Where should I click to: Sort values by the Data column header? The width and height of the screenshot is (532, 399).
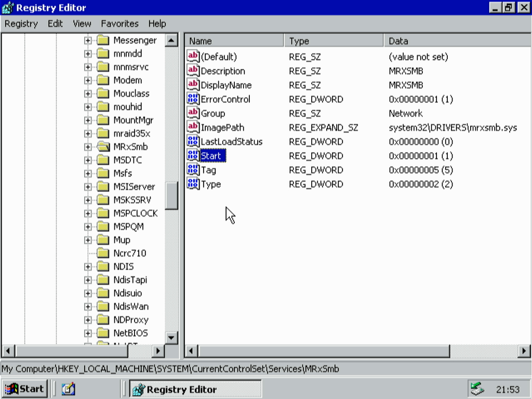(458, 41)
